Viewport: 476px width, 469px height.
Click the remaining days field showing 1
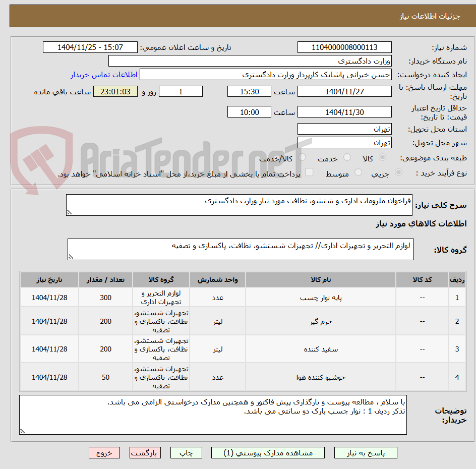(x=181, y=91)
